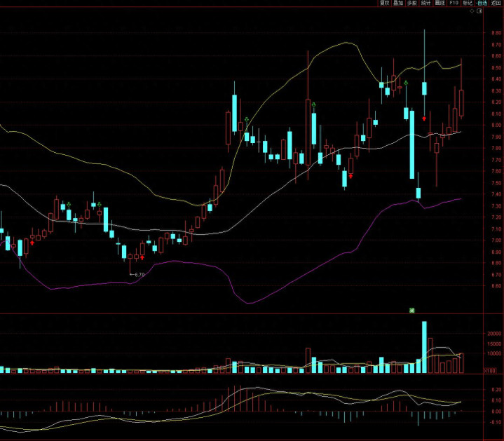504x441 pixels.
Task: Click the 标记 mark button
Action: [468, 3]
